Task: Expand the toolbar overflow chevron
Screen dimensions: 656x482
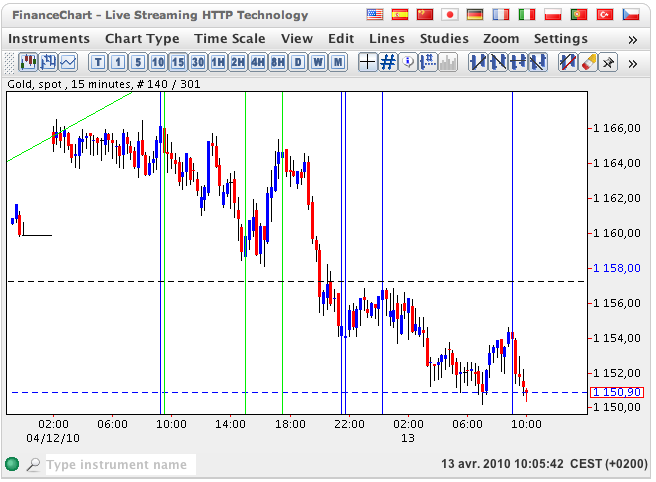Action: point(632,63)
